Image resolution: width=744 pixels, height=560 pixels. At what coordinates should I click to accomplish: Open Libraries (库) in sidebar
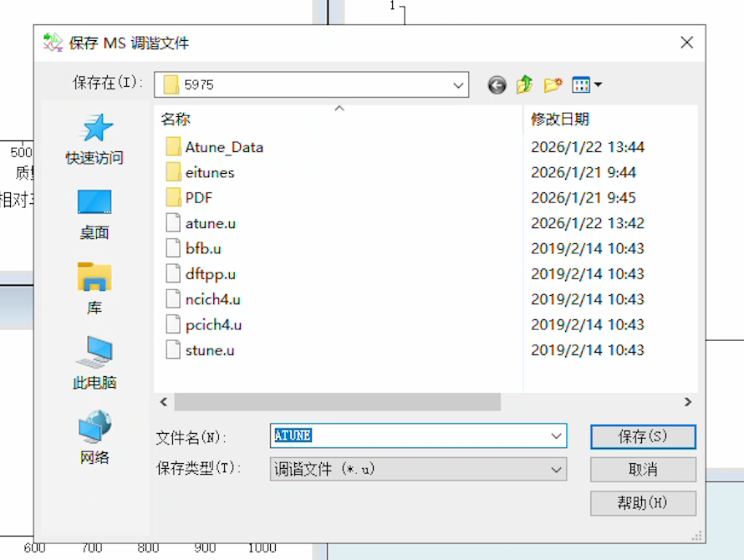94,289
